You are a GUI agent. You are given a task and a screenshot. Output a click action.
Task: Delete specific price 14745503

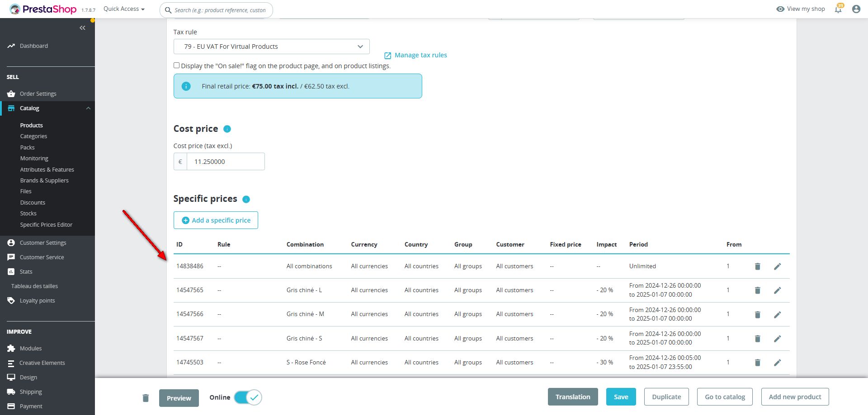tap(758, 362)
